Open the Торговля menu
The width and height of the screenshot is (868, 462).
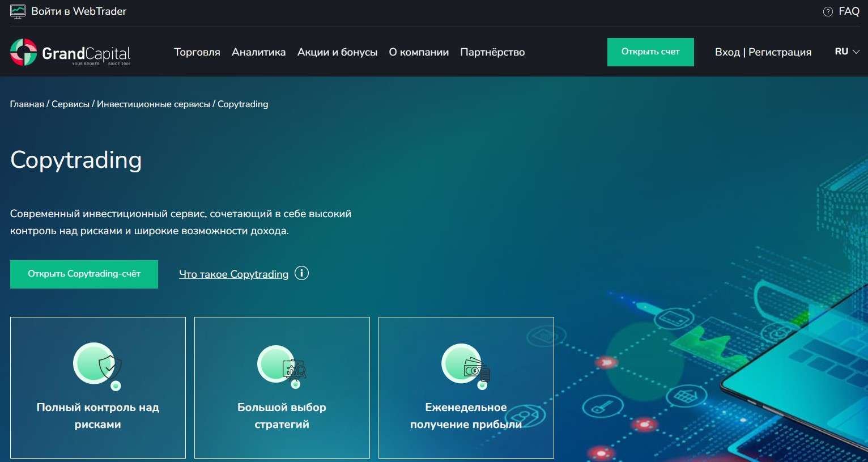[197, 52]
